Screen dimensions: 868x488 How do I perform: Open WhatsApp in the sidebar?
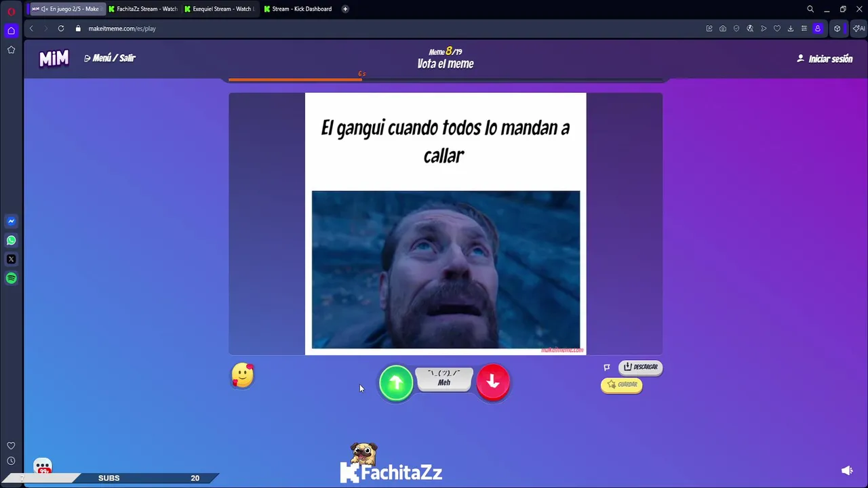pyautogui.click(x=11, y=240)
